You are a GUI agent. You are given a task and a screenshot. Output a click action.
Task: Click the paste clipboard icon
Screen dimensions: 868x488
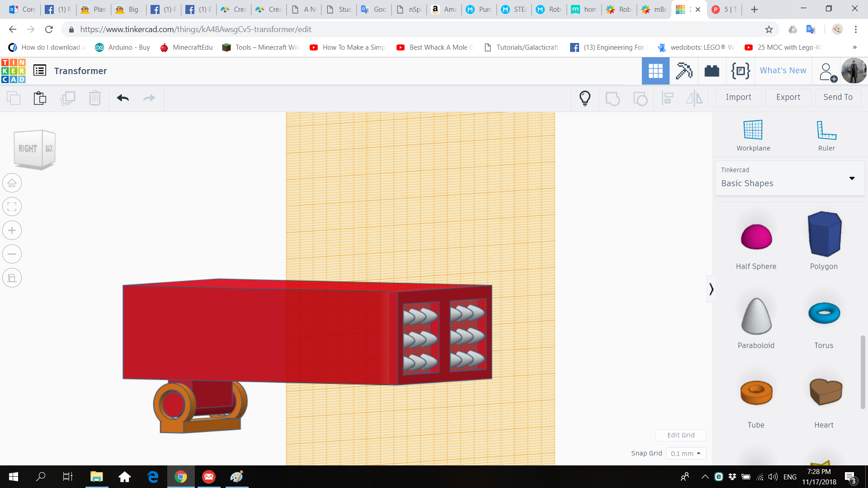[40, 98]
